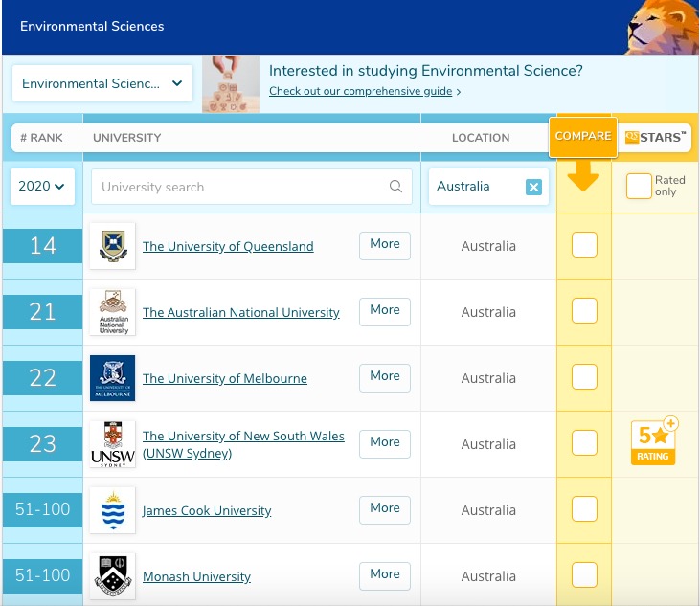Open the Environmental Science guide thumbnail image
The width and height of the screenshot is (700, 606).
(231, 84)
